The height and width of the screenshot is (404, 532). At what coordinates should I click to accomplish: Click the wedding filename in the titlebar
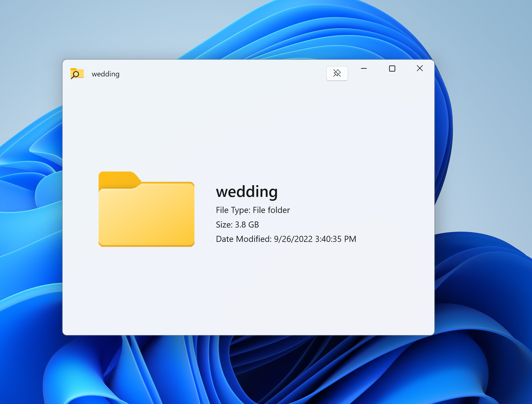tap(105, 74)
